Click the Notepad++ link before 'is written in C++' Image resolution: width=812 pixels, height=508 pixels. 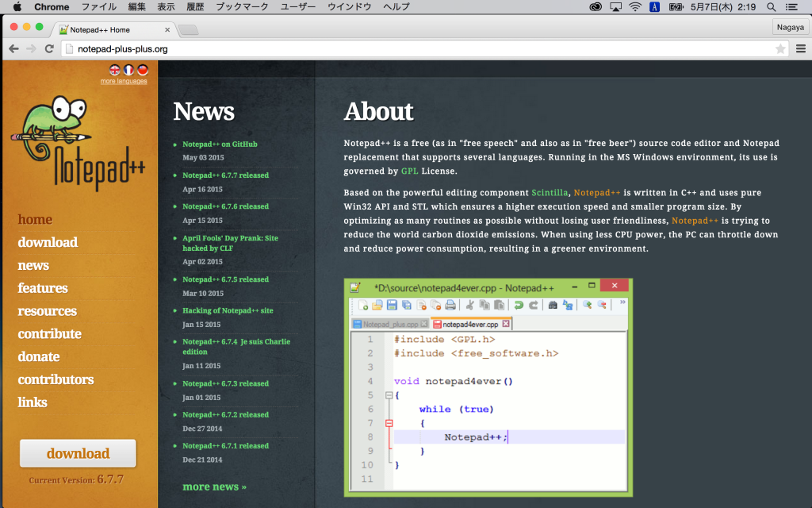click(x=596, y=193)
